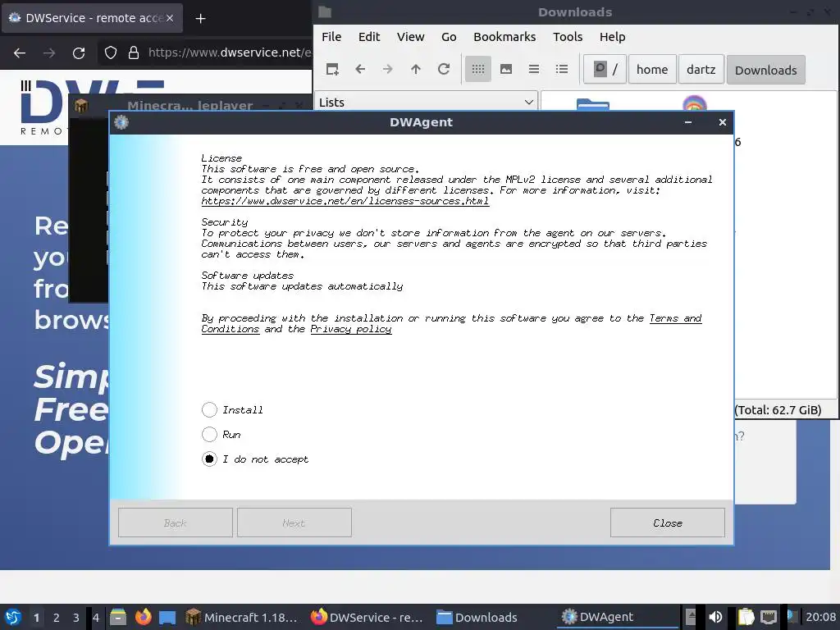Viewport: 840px width, 630px height.
Task: Click the padlock site security icon
Action: click(134, 52)
